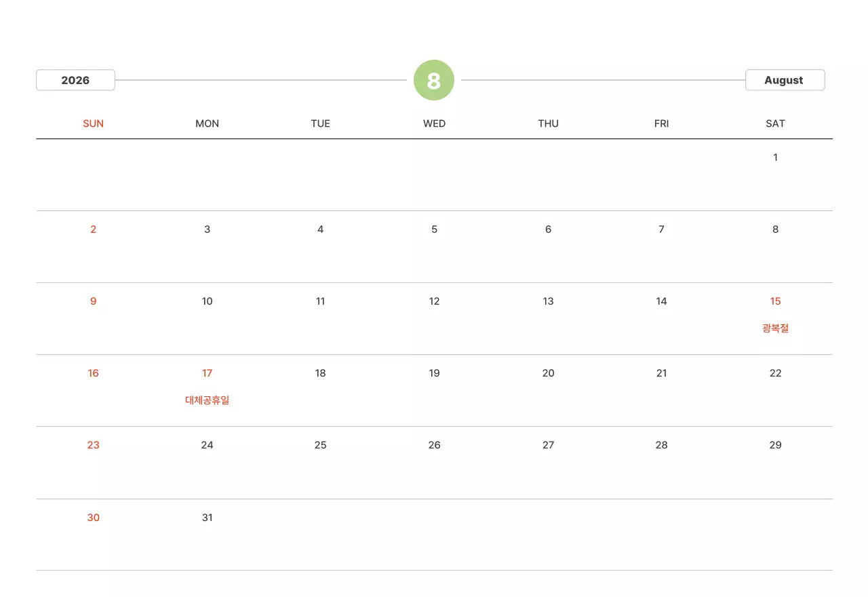Select Friday date 28
868x597 pixels.
tap(661, 445)
